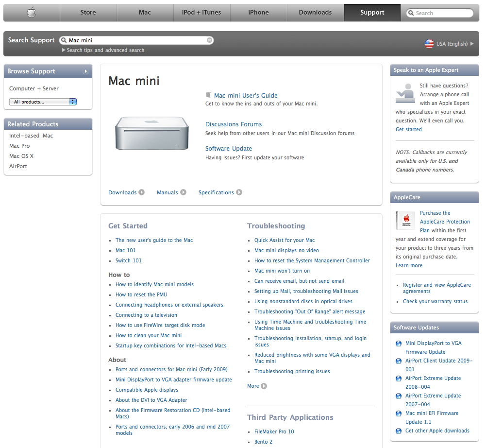The image size is (486, 448).
Task: Click Learn more under AppleCare
Action: click(x=409, y=266)
